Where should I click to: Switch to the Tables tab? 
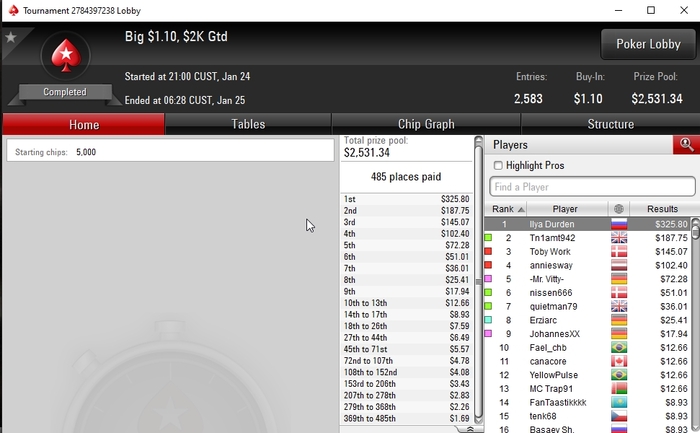(x=248, y=124)
